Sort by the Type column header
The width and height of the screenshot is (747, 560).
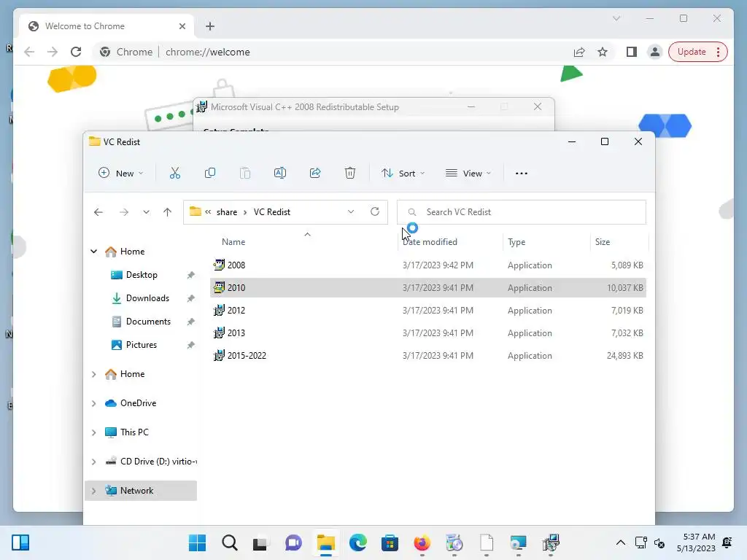516,242
